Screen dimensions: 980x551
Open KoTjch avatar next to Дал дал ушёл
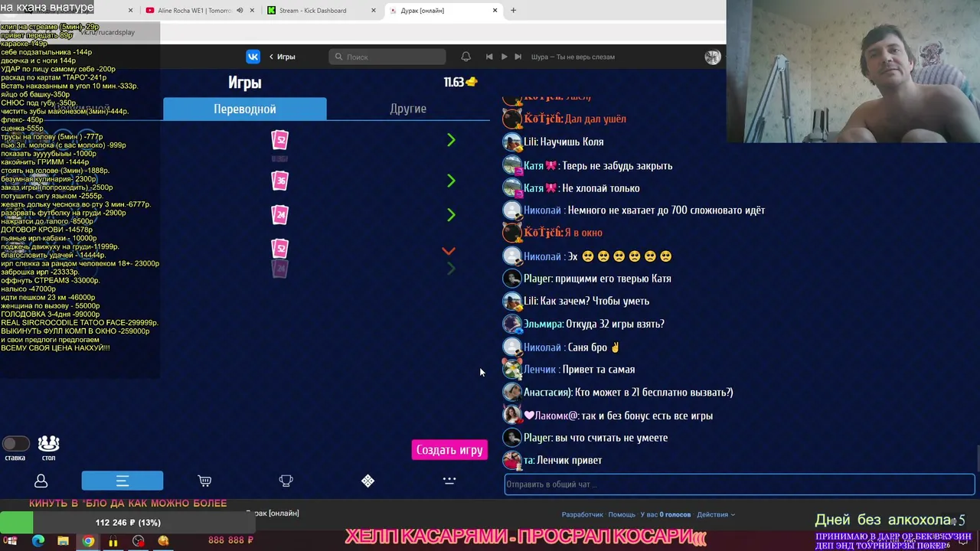click(511, 119)
